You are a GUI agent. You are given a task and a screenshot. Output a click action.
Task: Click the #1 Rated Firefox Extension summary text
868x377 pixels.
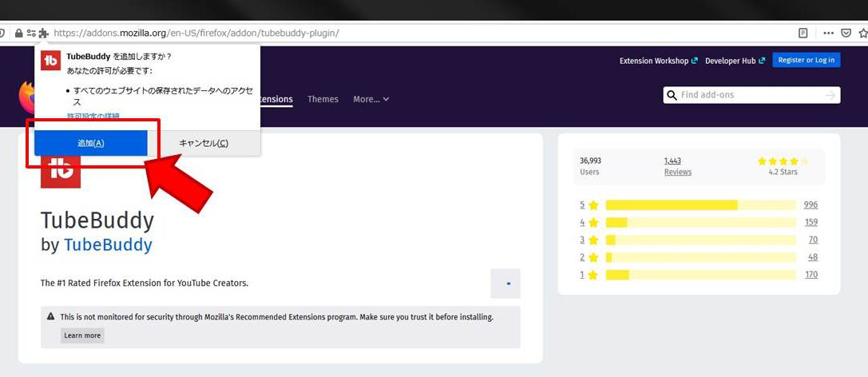click(145, 283)
